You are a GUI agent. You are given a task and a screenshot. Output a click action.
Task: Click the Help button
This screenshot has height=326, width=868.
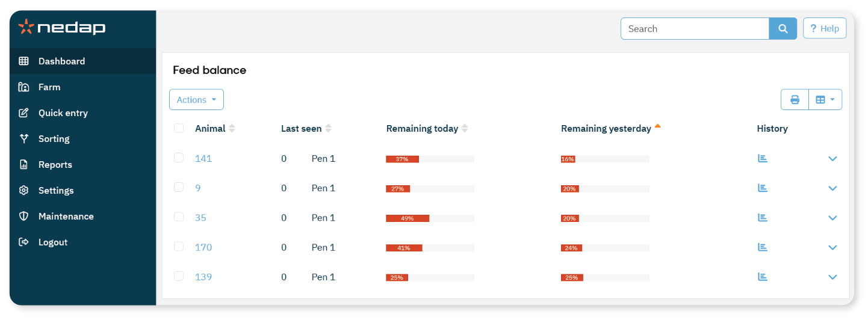824,29
